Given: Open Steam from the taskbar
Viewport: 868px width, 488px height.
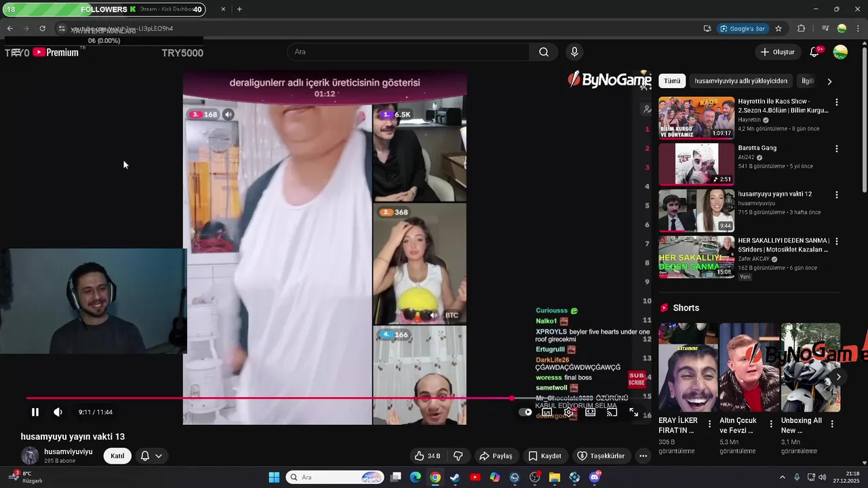Looking at the screenshot, I should (455, 477).
